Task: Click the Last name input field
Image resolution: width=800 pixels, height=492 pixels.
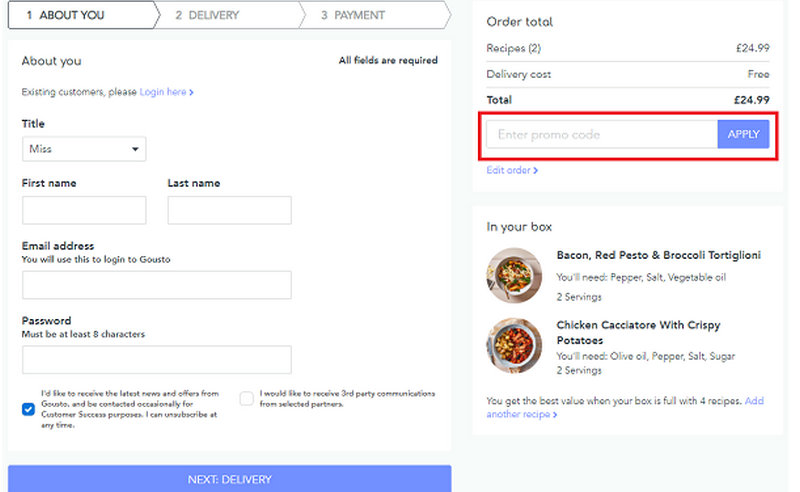Action: (229, 210)
